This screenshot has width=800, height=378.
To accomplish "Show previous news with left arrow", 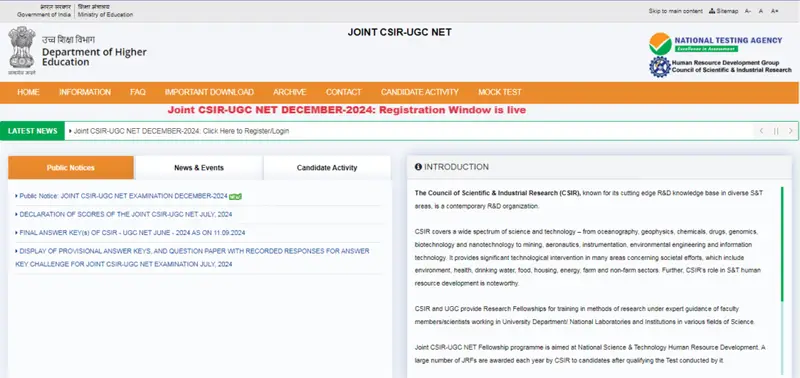I will (x=761, y=131).
